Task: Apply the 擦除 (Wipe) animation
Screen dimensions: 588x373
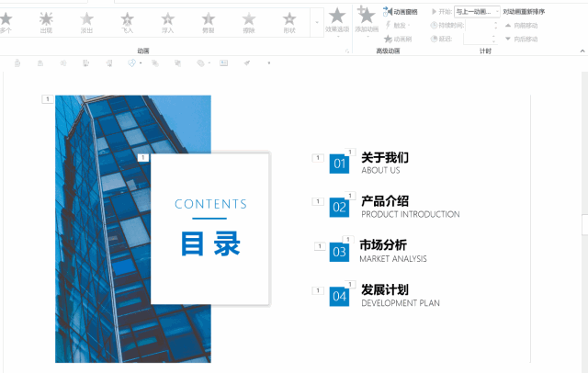Action: 249,22
